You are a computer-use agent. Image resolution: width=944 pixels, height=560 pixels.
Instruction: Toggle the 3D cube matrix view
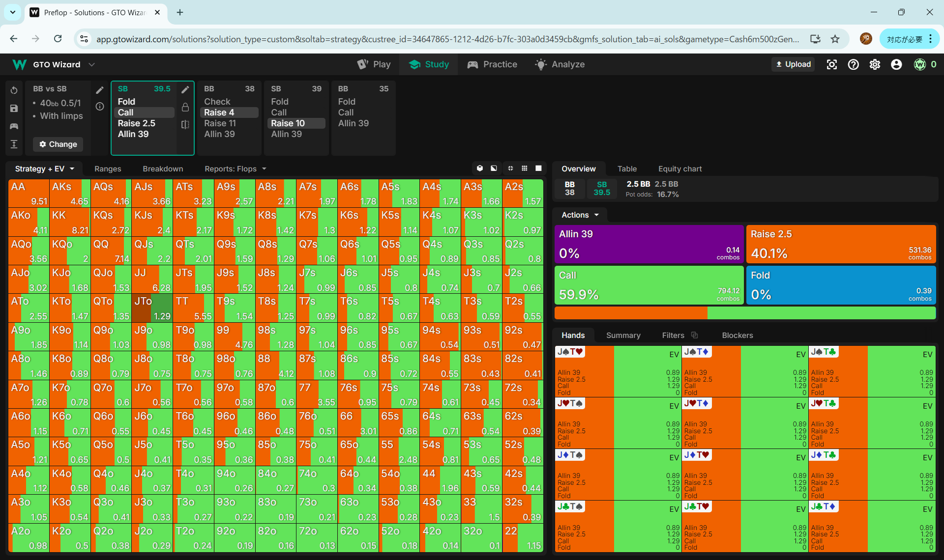[480, 168]
